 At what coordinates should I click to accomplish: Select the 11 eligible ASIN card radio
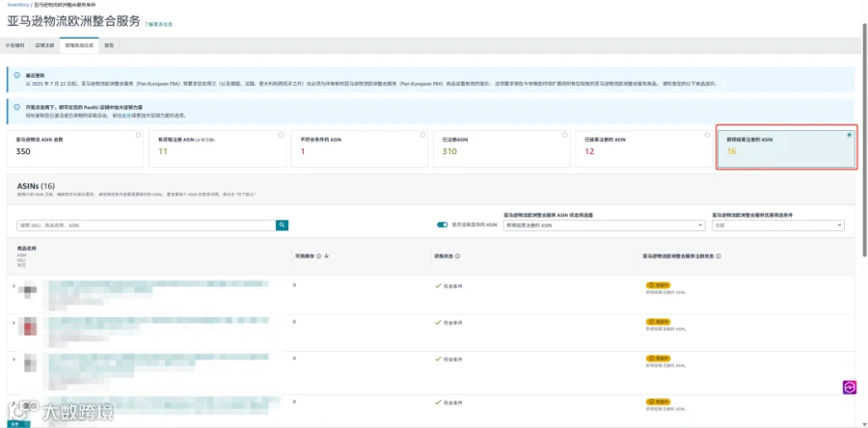point(281,134)
